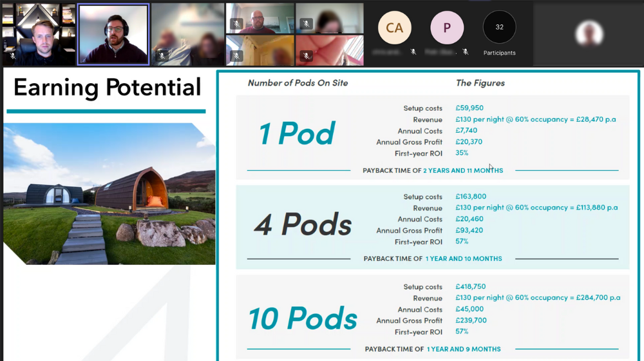
Task: Click '2 YEARS AND 11 MONTHS' payback text
Action: 463,170
